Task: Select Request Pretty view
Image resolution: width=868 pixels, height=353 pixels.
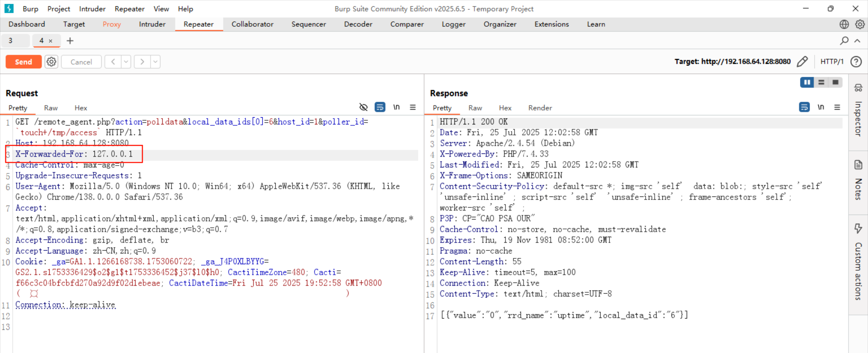Action: [18, 108]
